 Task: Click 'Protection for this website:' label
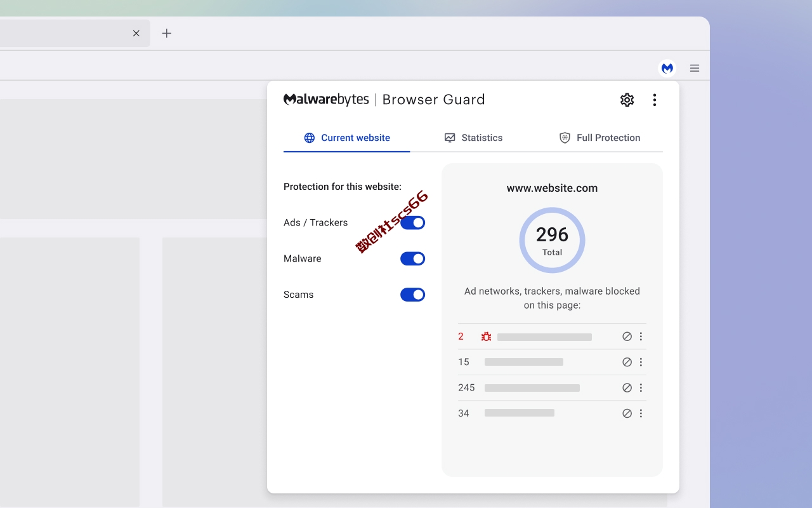pyautogui.click(x=343, y=187)
